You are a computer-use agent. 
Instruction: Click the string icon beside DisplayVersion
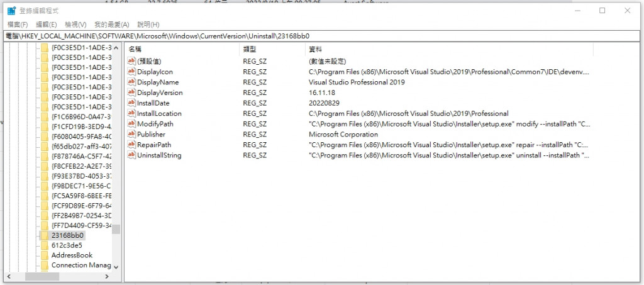pos(131,92)
